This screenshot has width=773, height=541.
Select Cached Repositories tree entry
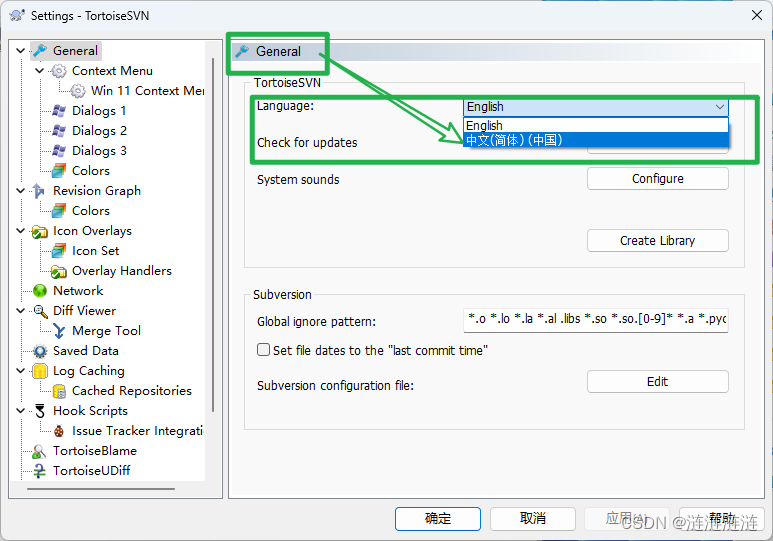(132, 391)
